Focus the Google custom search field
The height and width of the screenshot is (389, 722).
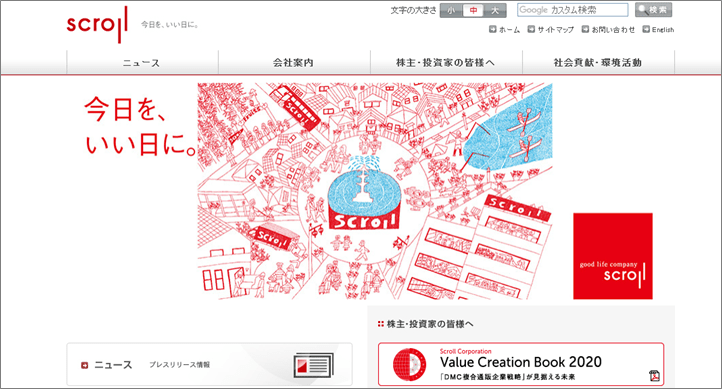pyautogui.click(x=572, y=10)
